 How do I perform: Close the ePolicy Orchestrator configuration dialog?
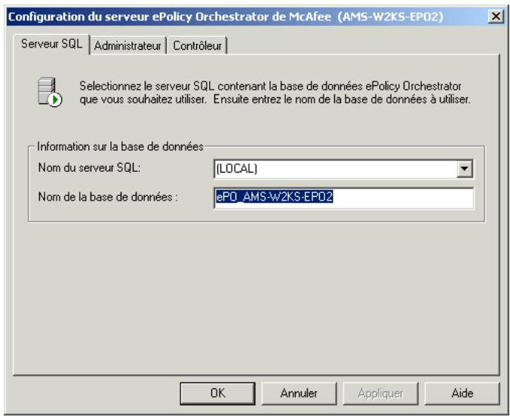tap(496, 16)
